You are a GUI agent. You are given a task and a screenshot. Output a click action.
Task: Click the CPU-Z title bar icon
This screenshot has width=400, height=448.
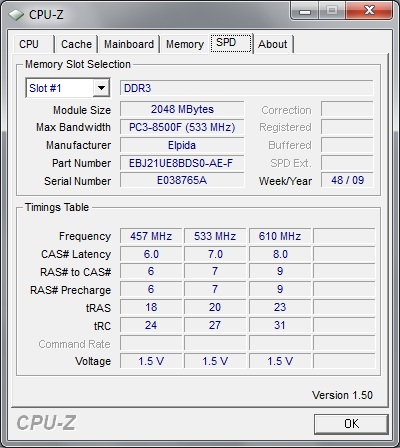pyautogui.click(x=15, y=15)
